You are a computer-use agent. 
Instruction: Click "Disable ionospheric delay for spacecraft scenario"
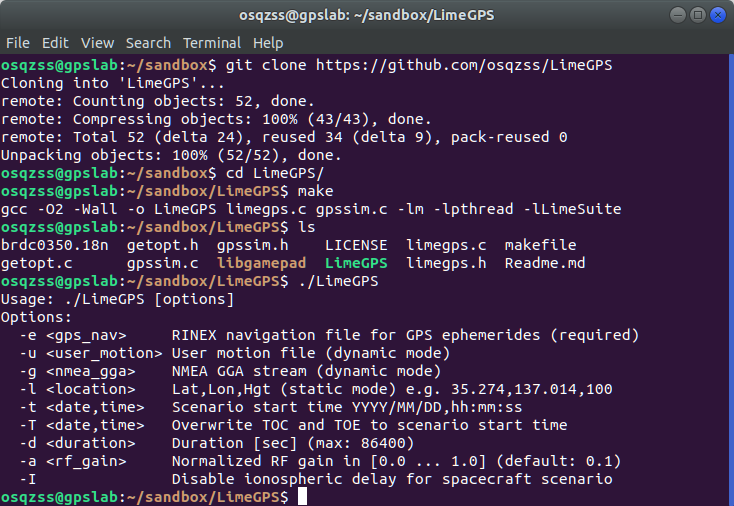(392, 480)
